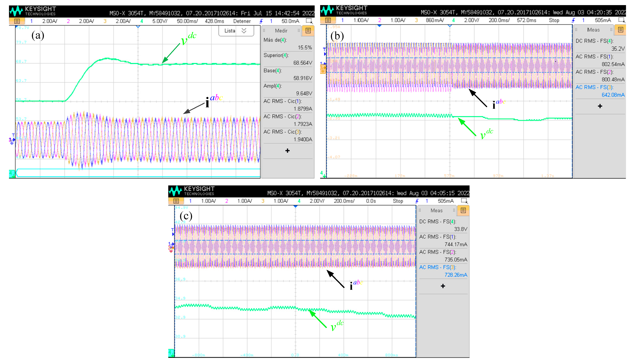Toggle channel 3 in panel (c)
Image resolution: width=632 pixels, height=364 pixels.
(x=263, y=201)
